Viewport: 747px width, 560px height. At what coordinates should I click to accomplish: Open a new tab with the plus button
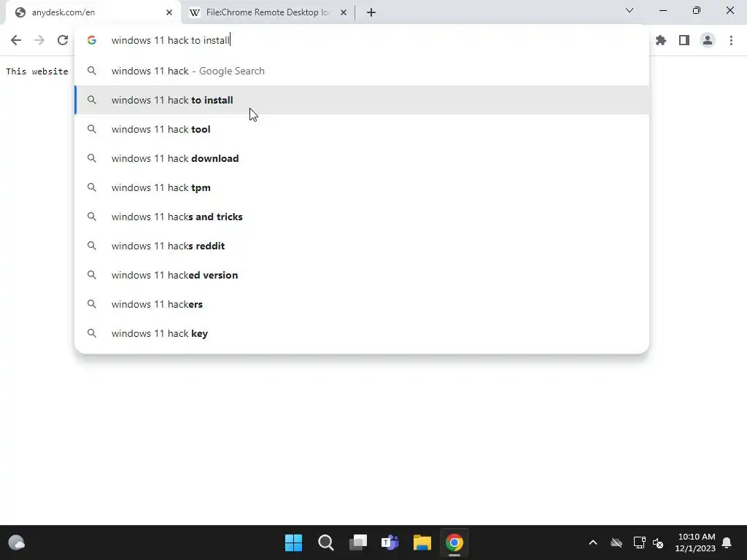[x=371, y=12]
